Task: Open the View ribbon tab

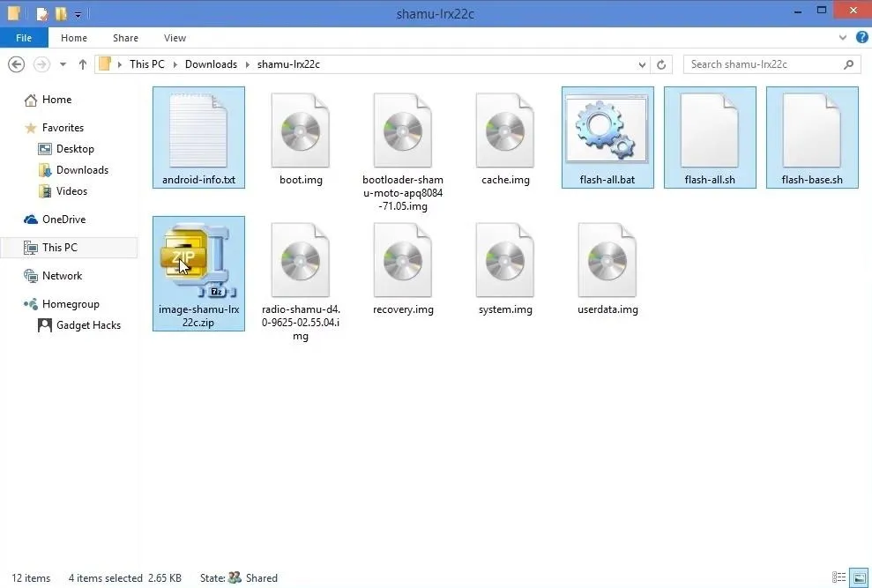Action: coord(175,38)
